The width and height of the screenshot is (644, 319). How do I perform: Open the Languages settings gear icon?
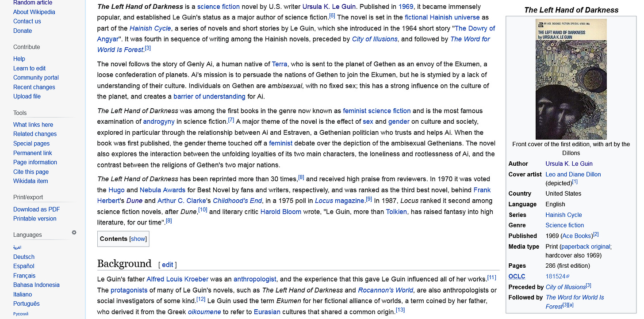tap(74, 232)
